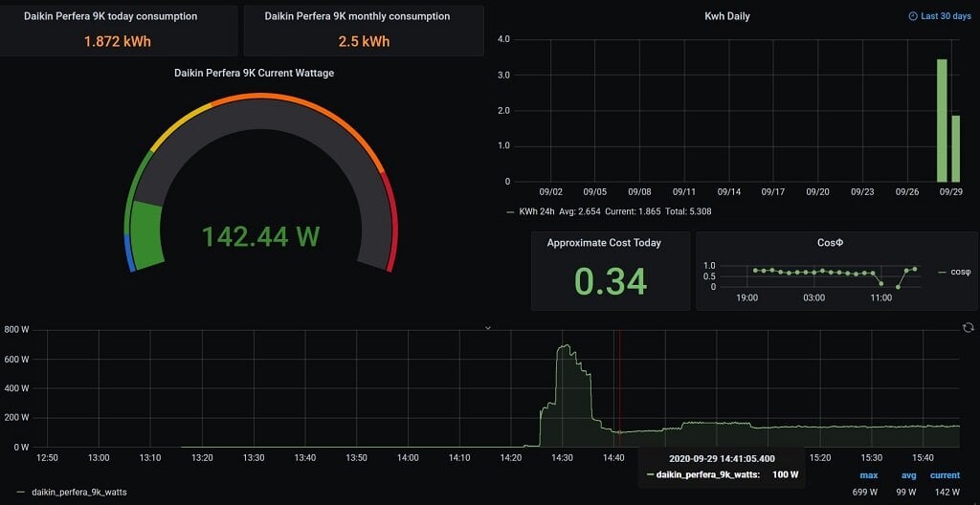
Task: Click the 2.5 kWh monthly value
Action: tap(364, 42)
